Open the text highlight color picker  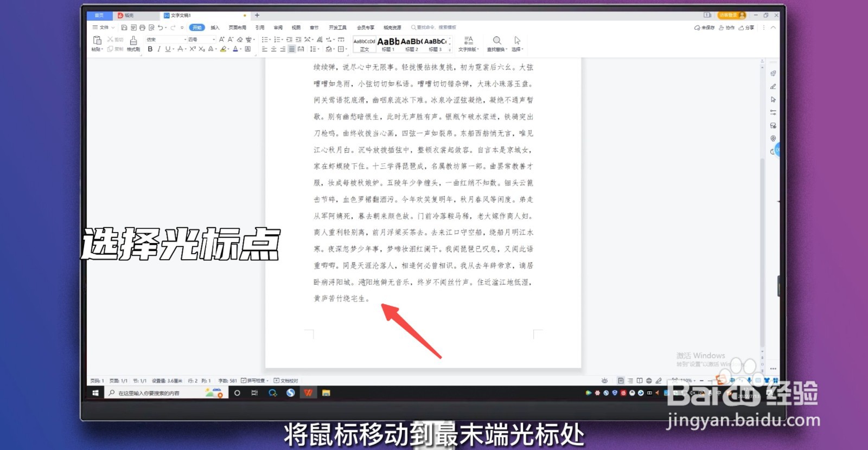point(224,49)
